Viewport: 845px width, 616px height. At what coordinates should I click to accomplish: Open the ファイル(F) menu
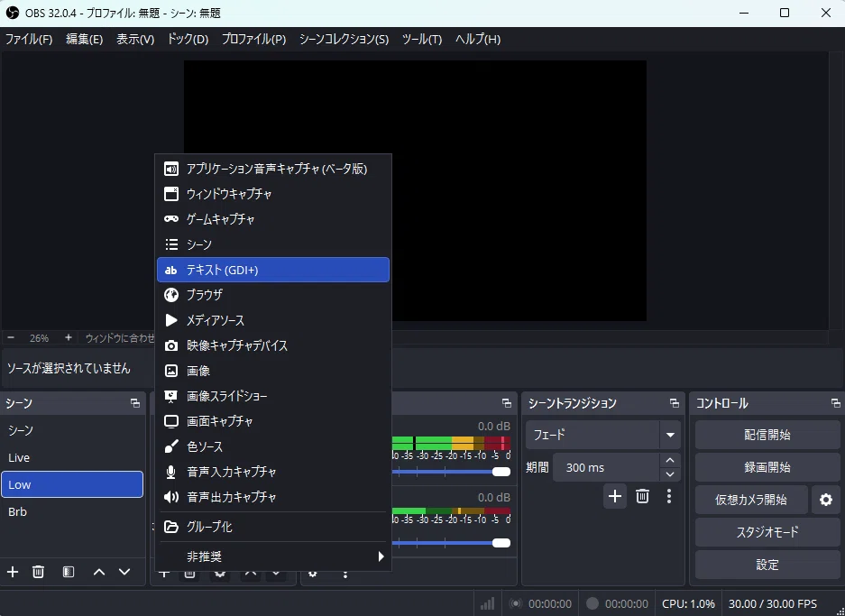[x=29, y=40]
